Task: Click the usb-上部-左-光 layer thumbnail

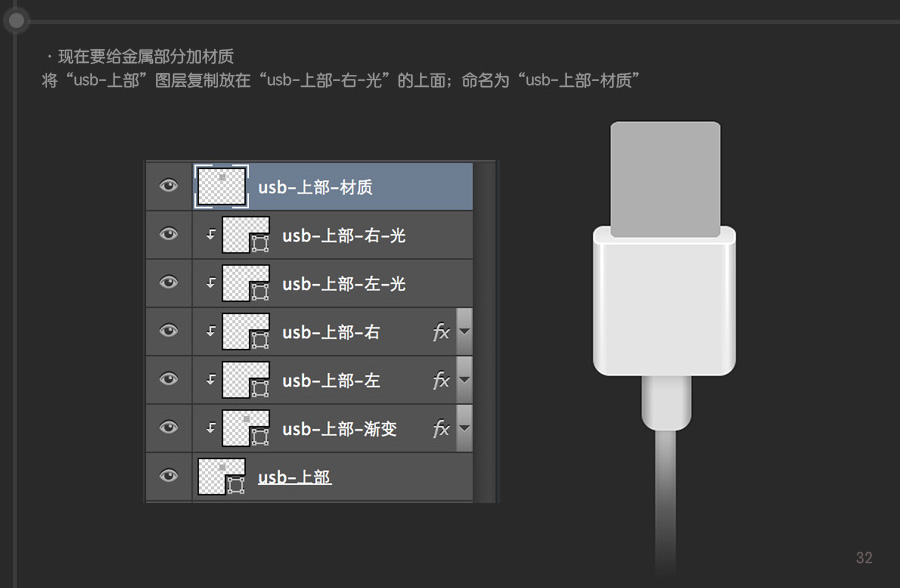Action: coord(246,283)
